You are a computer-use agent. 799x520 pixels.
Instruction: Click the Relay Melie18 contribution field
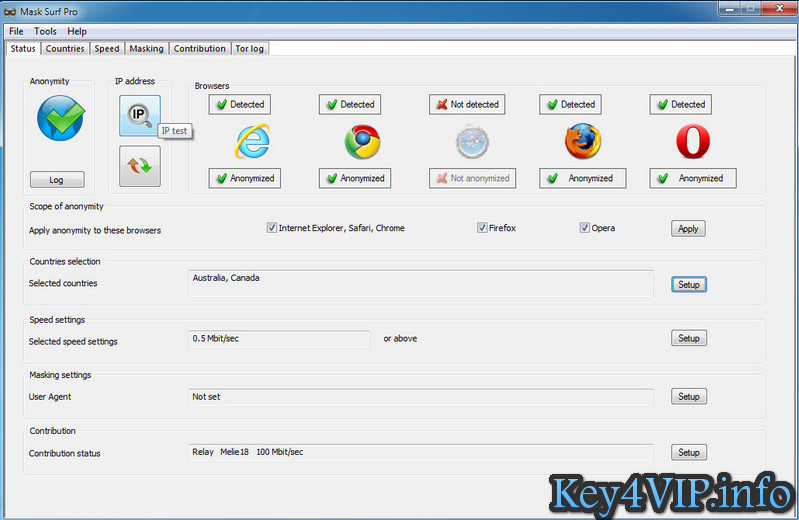coord(420,452)
